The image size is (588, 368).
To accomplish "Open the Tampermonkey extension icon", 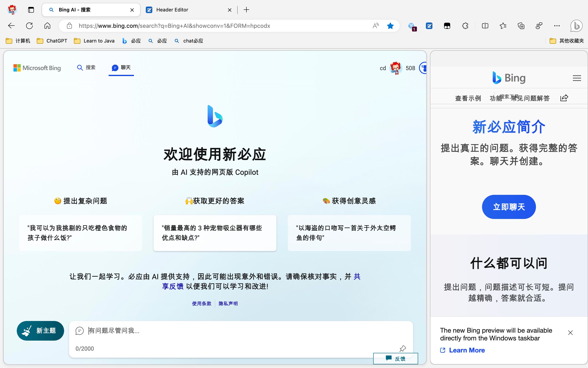I will [x=447, y=26].
